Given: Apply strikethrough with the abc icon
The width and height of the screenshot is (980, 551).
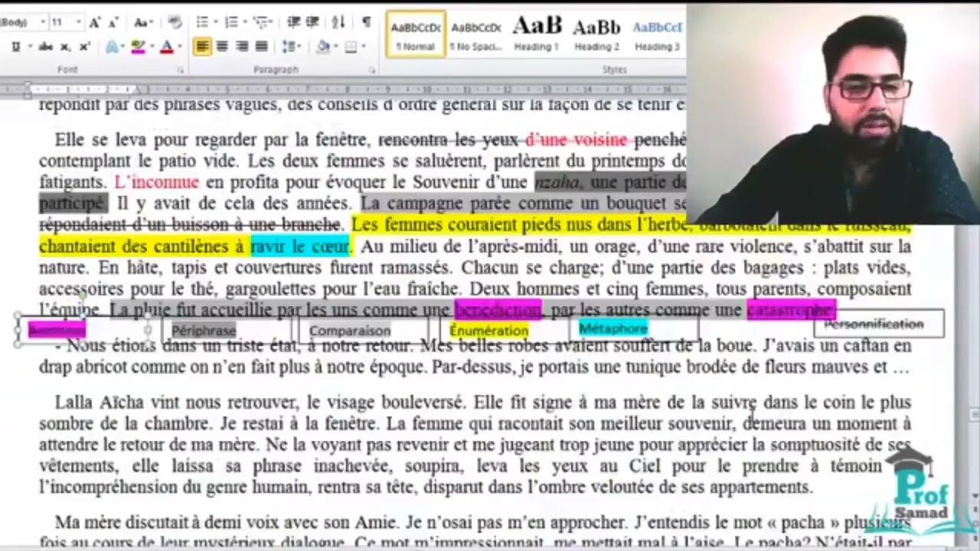Looking at the screenshot, I should 46,47.
